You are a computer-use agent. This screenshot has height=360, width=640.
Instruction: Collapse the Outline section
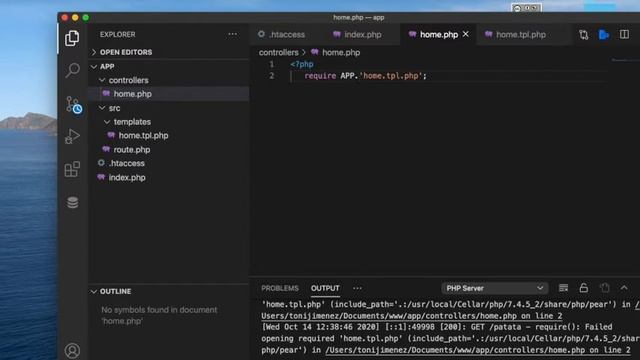coord(168,291)
